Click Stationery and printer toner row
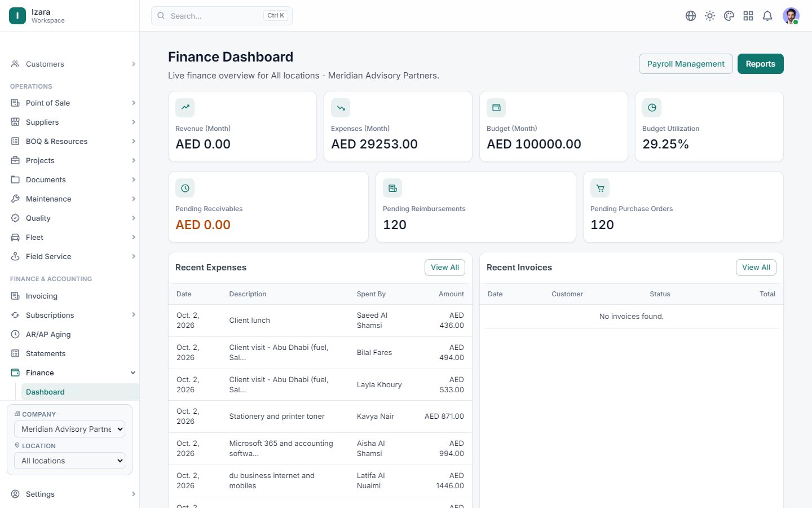The image size is (812, 508). pyautogui.click(x=320, y=417)
